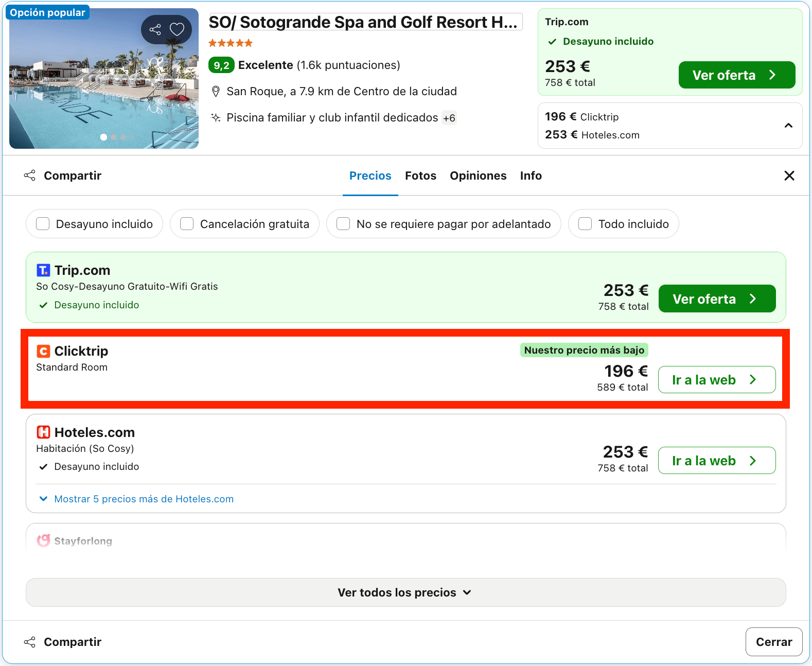The width and height of the screenshot is (812, 666).
Task: Click Ver oferta in the Trip.com price row
Action: click(717, 299)
